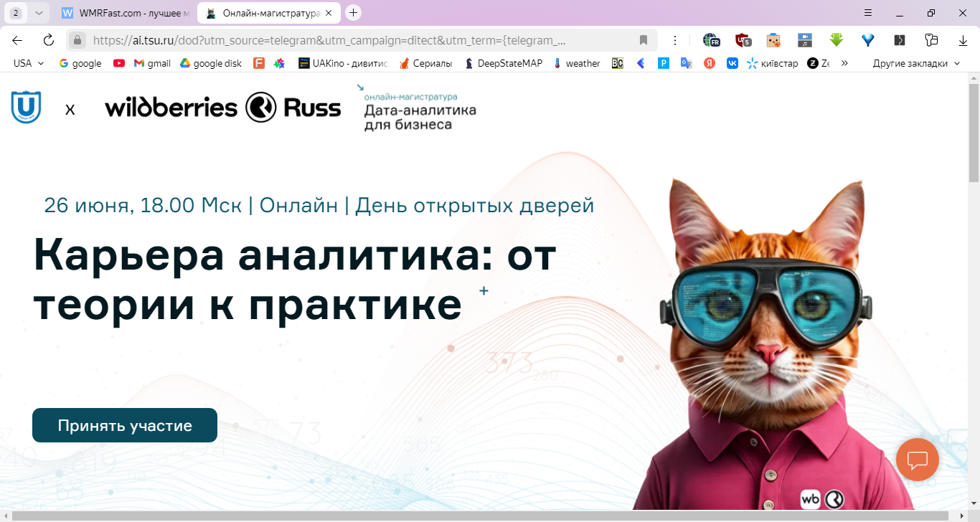Click the wildberries logo

(x=171, y=108)
